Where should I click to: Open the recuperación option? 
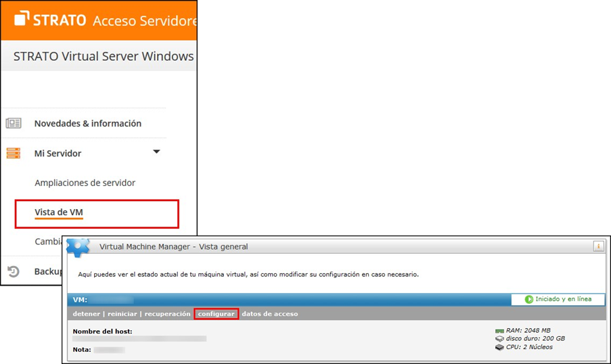coord(168,314)
